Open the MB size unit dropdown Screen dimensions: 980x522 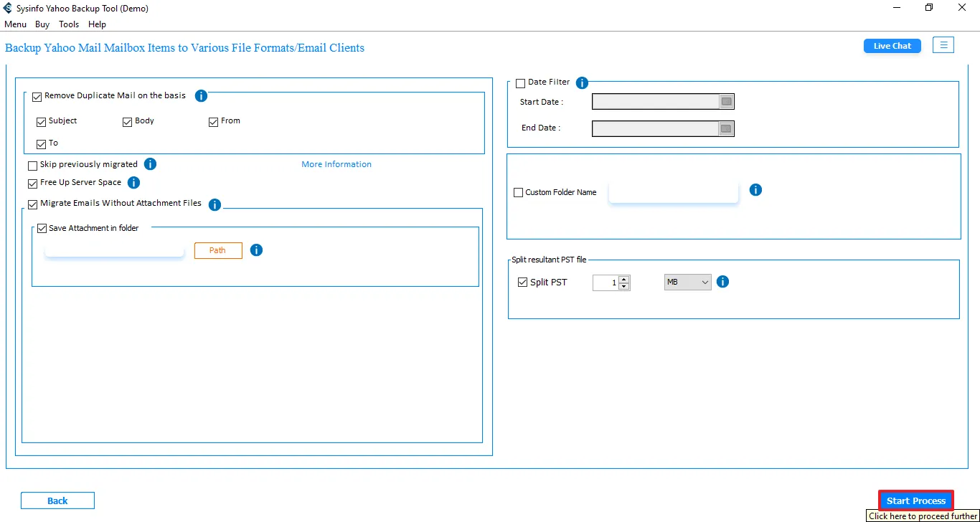point(687,282)
